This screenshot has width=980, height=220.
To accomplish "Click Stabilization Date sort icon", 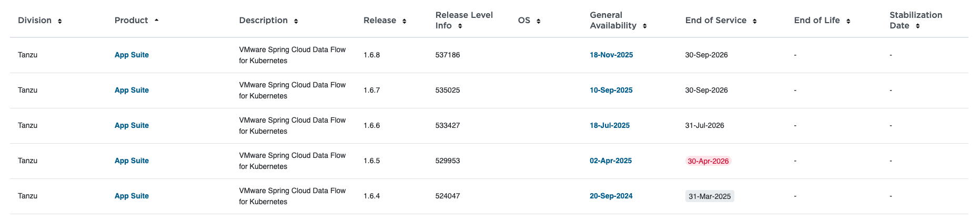I will coord(918,26).
